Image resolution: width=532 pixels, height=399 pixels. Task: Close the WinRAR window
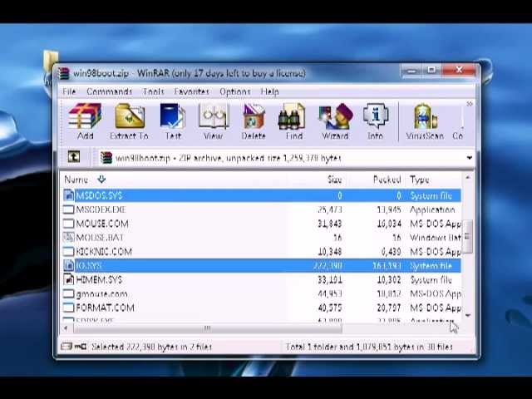[459, 71]
